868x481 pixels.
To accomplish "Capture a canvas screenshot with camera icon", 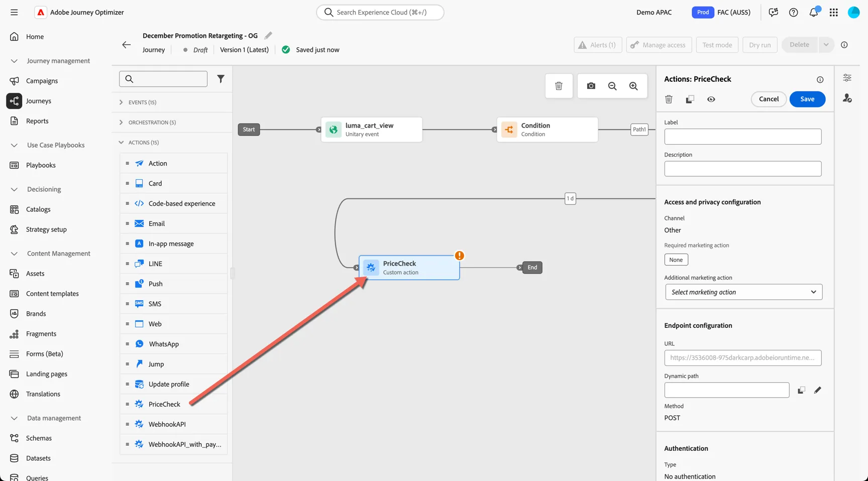I will point(591,86).
